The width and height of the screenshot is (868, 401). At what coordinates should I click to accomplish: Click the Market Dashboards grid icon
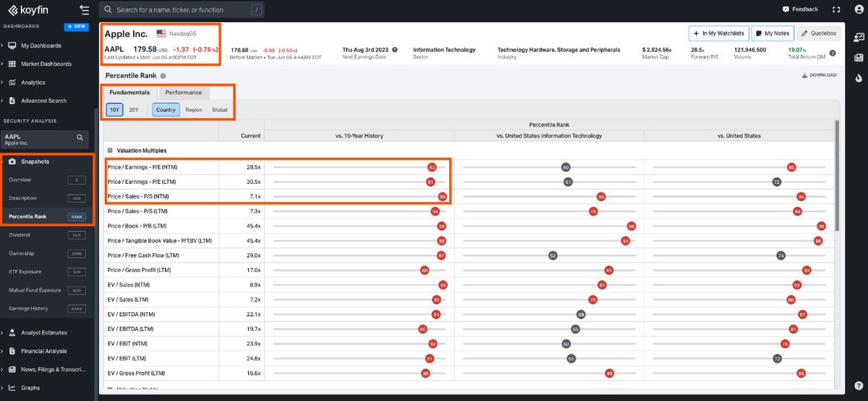pyautogui.click(x=12, y=64)
